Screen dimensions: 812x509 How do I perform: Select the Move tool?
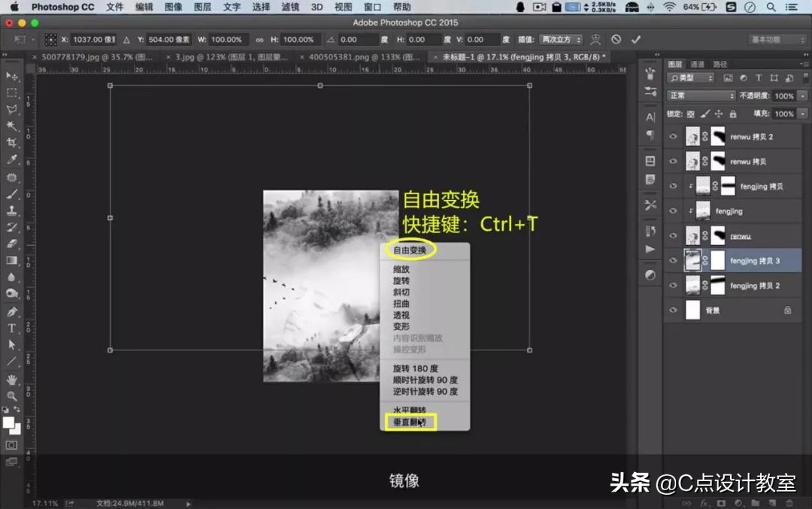[11, 75]
